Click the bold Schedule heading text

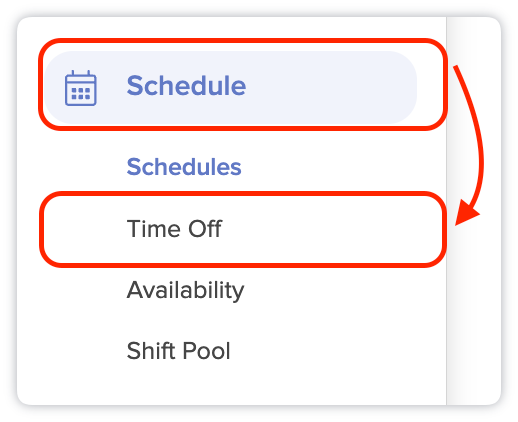186,86
